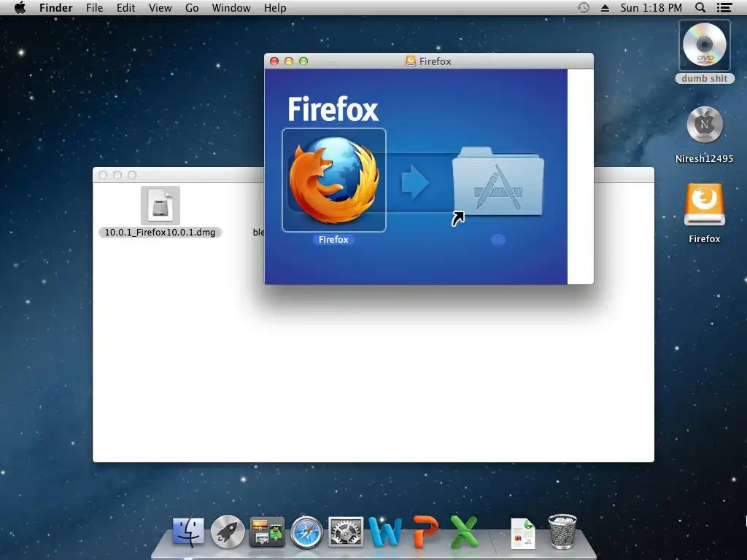Select the Niresh12495 drive icon
This screenshot has width=747, height=560.
[705, 125]
